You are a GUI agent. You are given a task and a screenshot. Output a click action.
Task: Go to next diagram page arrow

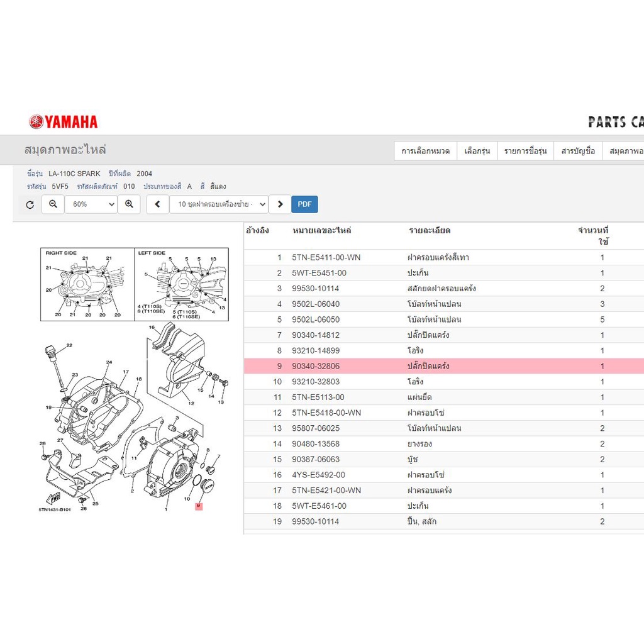pos(280,204)
